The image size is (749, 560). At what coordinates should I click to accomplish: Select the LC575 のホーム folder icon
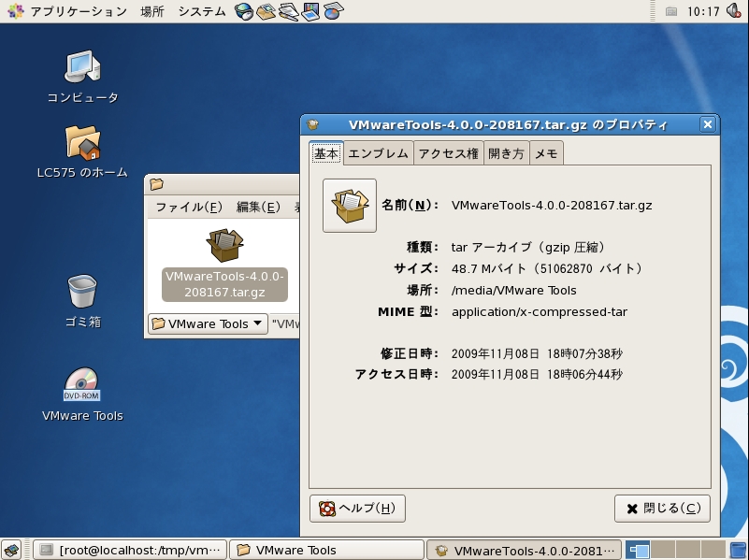point(82,151)
